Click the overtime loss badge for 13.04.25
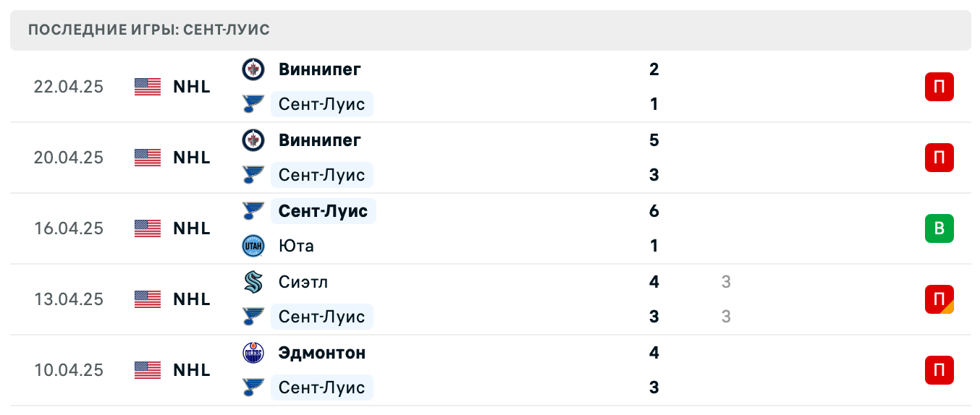The height and width of the screenshot is (415, 980). [939, 299]
